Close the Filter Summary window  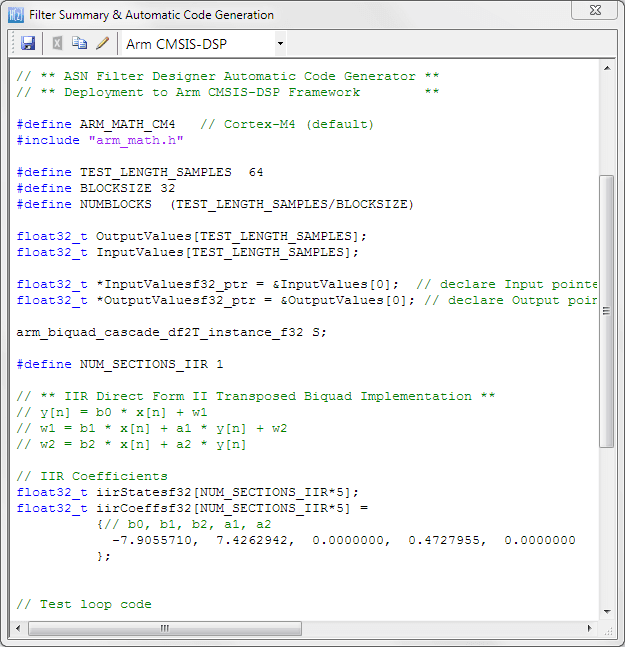tap(594, 10)
